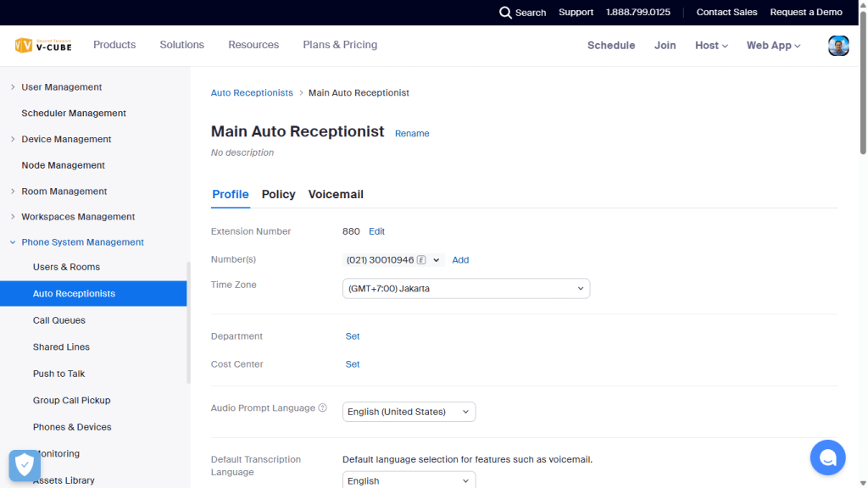The height and width of the screenshot is (488, 868).
Task: Click the blue shield security badge
Action: [x=25, y=465]
